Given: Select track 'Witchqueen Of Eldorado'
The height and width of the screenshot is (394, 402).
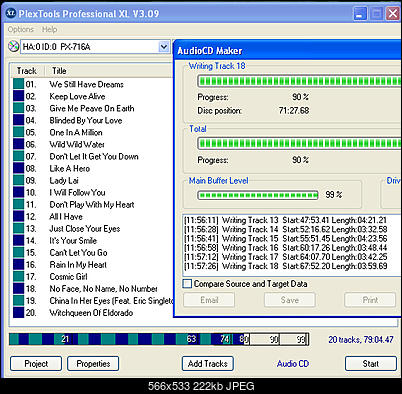Looking at the screenshot, I should tap(91, 313).
